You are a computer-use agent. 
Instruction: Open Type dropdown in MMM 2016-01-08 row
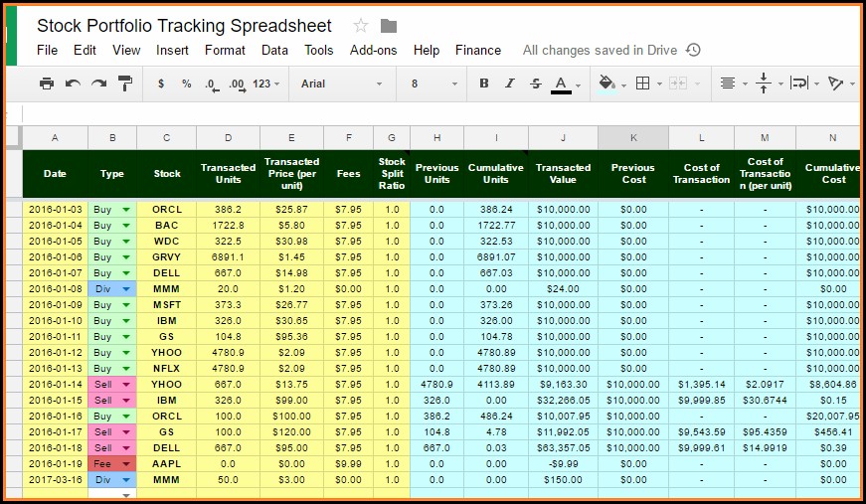[x=126, y=289]
